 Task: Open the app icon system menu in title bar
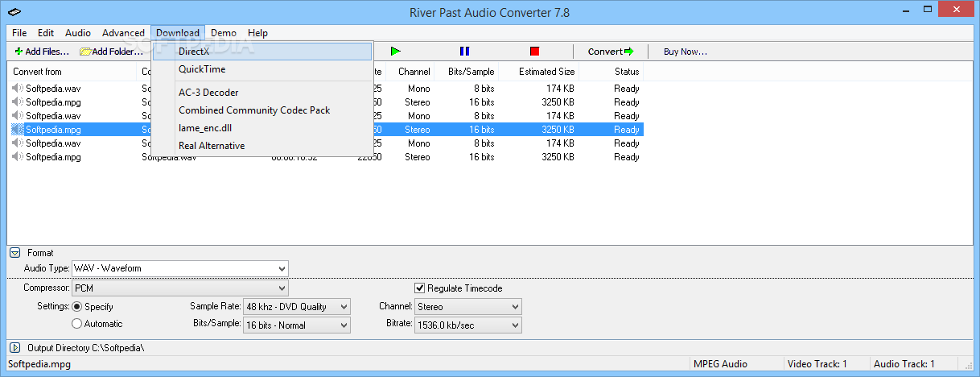pos(15,10)
